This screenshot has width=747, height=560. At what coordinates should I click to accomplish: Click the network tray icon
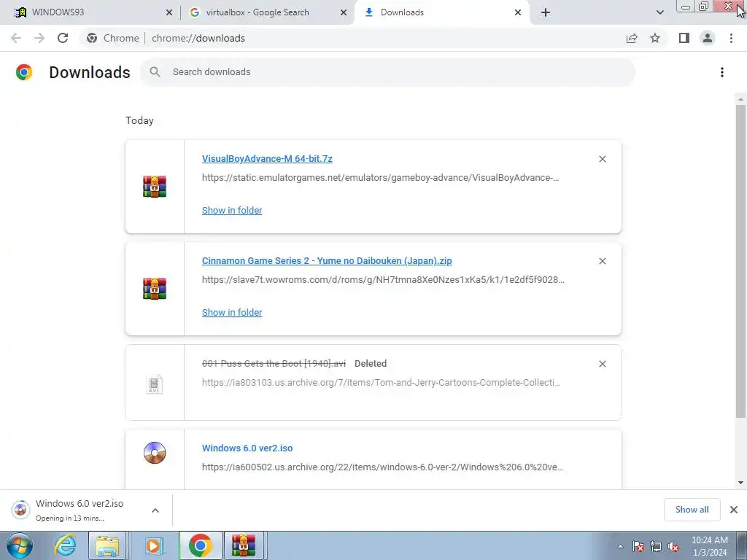pos(656,546)
